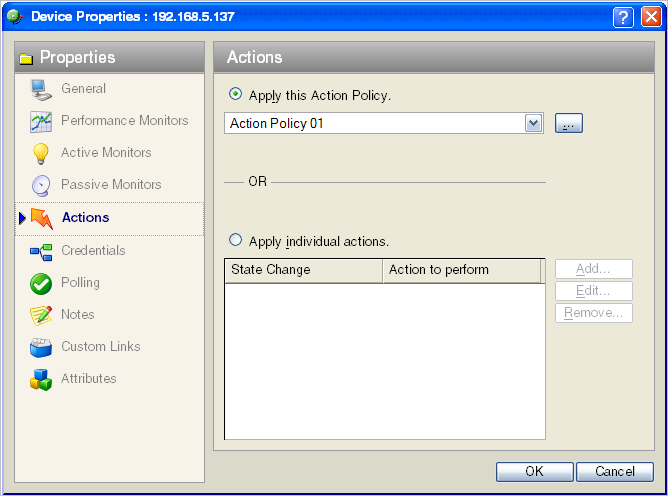Close the Device Properties dialog
The image size is (668, 496).
point(651,17)
